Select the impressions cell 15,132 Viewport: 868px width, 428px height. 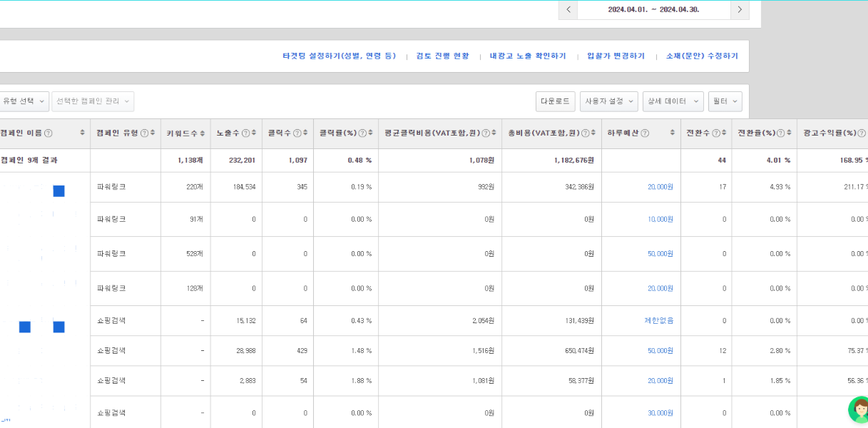[x=245, y=320]
